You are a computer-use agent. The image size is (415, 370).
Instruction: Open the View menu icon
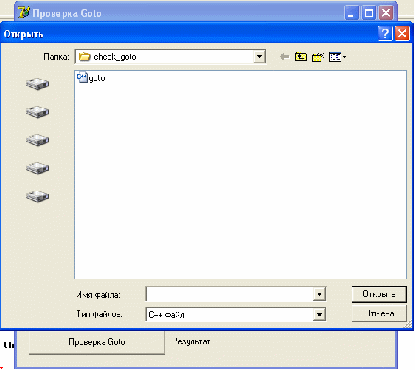coord(337,57)
